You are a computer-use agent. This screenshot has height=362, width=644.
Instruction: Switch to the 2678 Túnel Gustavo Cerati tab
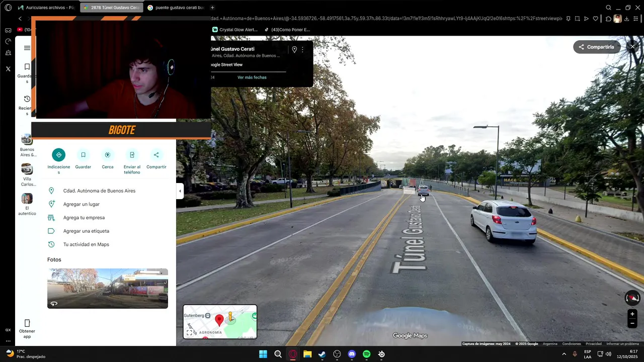[112, 8]
